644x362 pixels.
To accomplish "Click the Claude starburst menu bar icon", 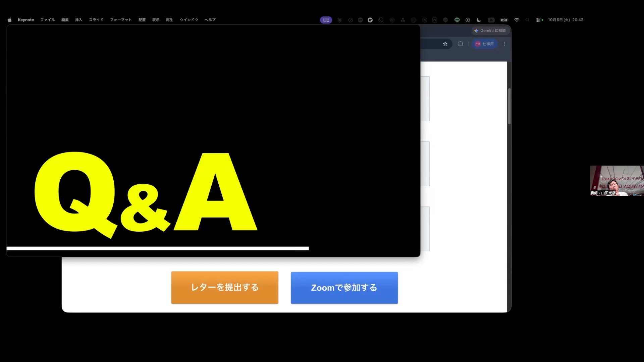I will tap(339, 20).
